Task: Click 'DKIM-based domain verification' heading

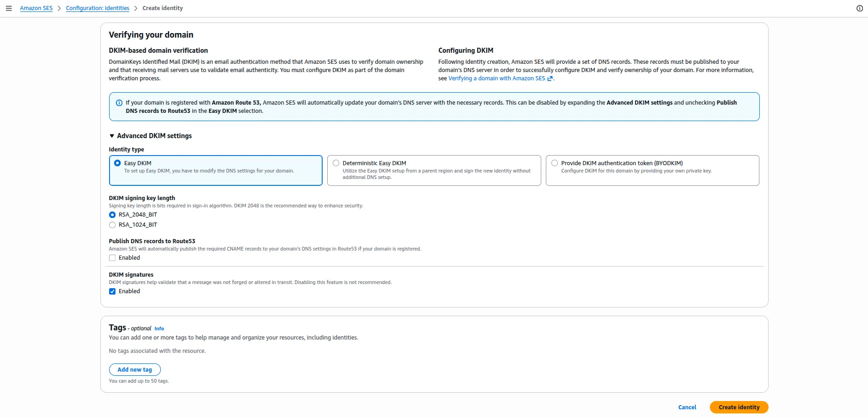Action: click(158, 50)
